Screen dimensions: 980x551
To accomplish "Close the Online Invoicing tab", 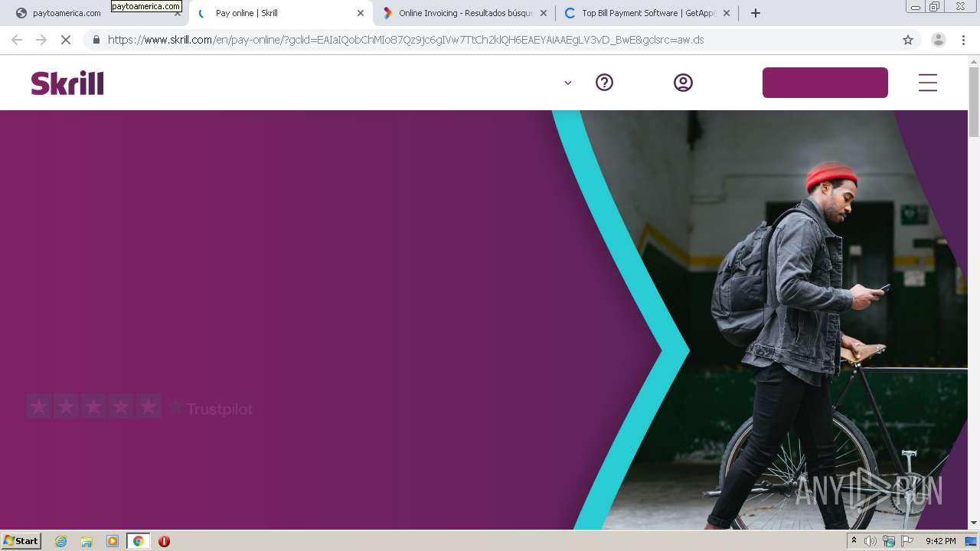I will click(x=544, y=13).
